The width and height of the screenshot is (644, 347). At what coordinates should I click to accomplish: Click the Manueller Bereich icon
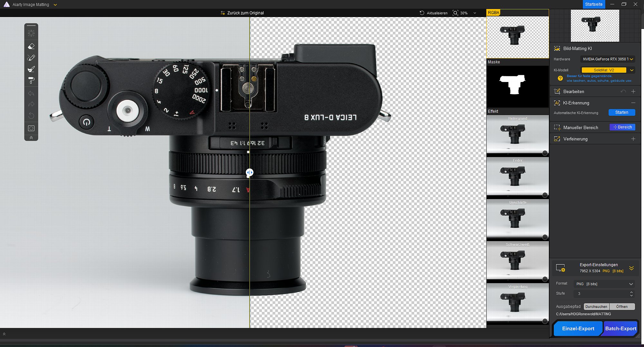[x=557, y=127]
